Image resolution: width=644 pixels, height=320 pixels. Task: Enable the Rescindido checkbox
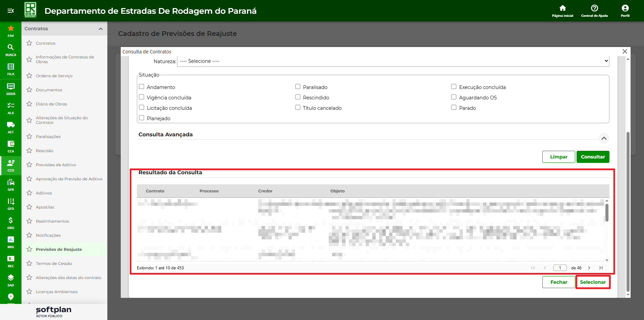(298, 97)
